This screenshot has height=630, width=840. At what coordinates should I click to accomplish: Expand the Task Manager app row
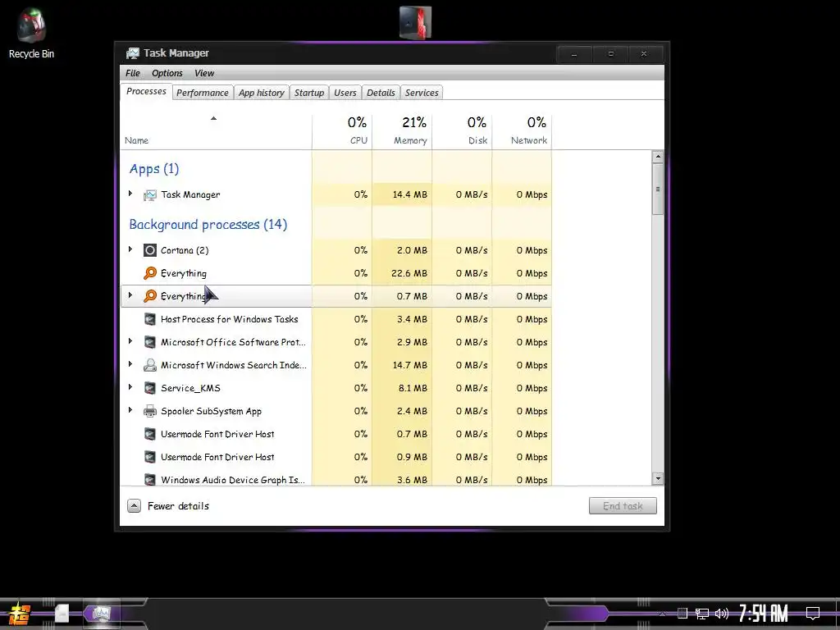[130, 194]
